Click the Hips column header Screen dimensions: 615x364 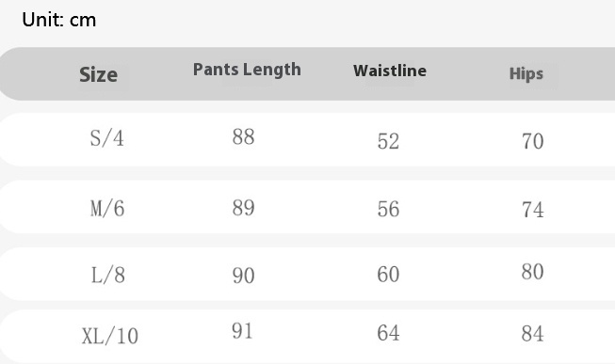click(526, 73)
